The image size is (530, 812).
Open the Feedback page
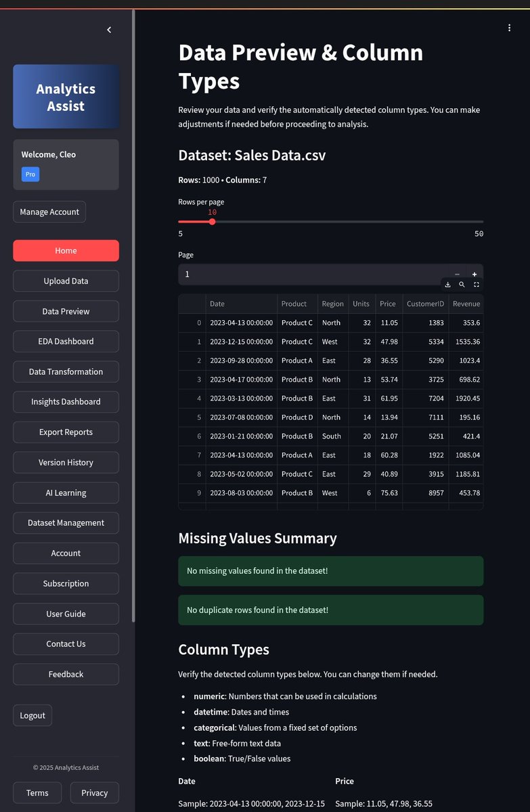coord(66,674)
